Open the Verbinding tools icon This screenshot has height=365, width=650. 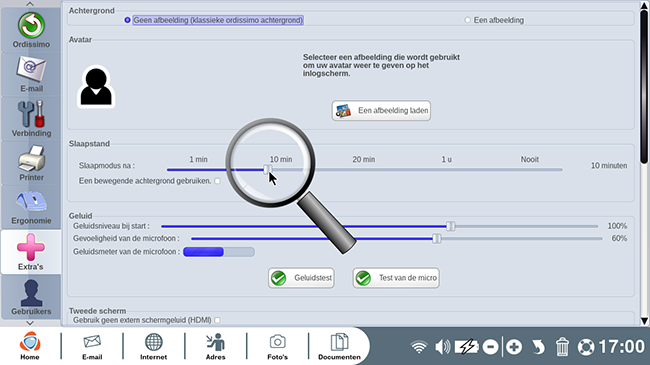(x=31, y=119)
